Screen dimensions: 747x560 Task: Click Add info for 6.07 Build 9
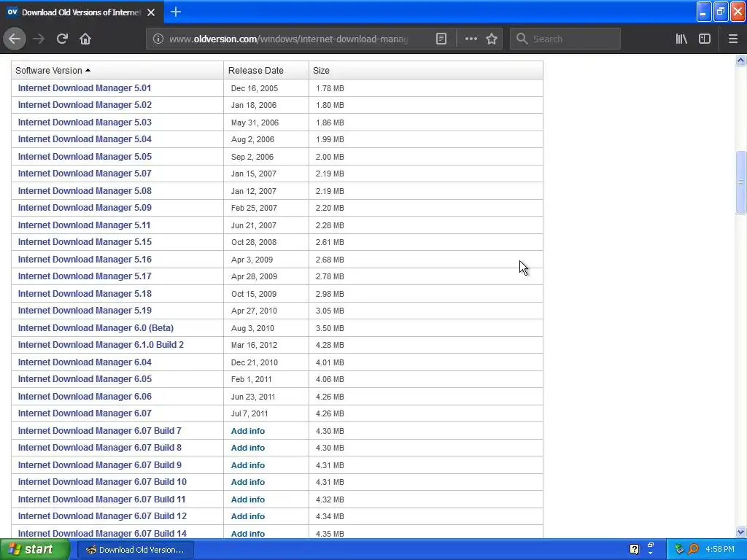[248, 465]
